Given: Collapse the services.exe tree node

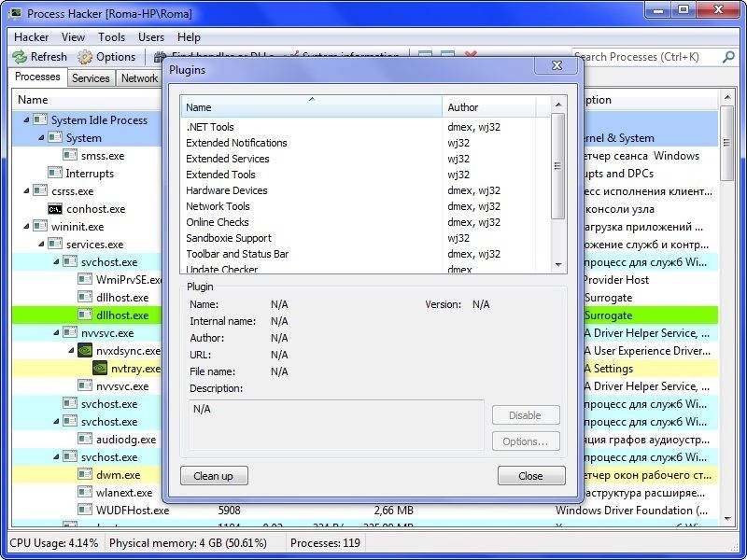Looking at the screenshot, I should tap(41, 245).
